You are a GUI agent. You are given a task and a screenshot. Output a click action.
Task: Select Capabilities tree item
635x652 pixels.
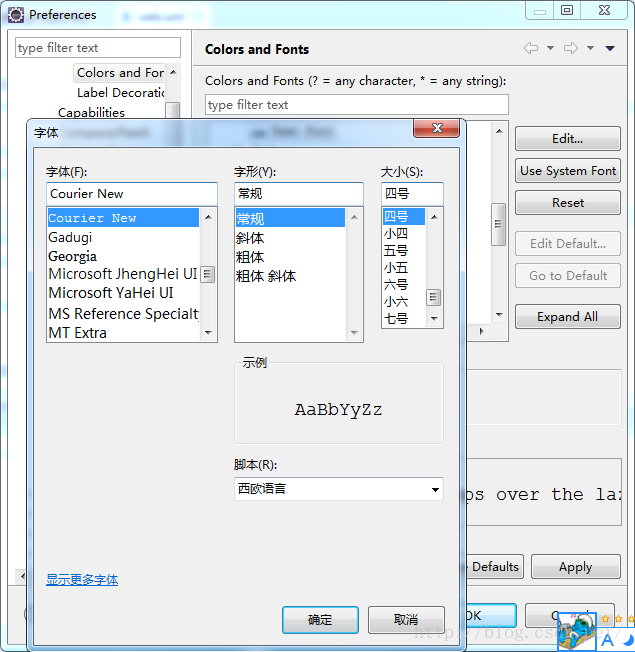(91, 112)
